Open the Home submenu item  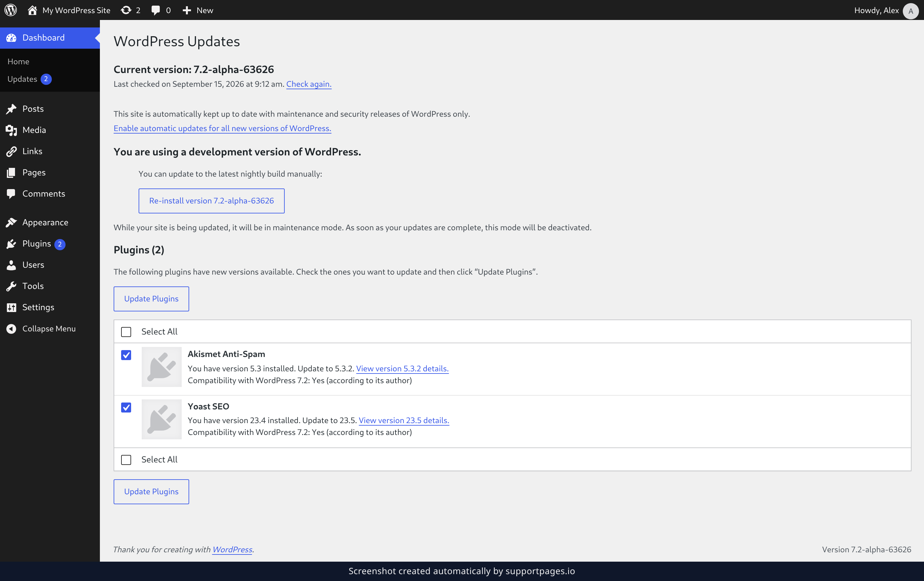click(18, 61)
